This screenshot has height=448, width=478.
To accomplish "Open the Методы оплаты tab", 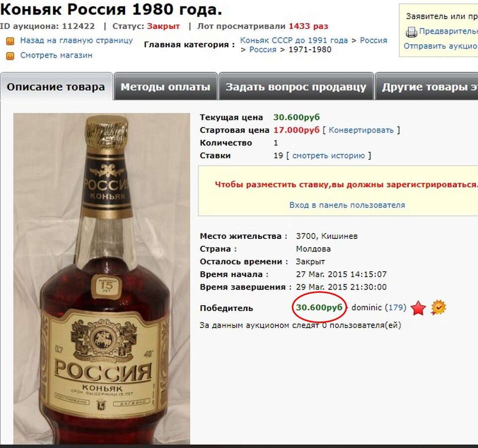I will pos(165,87).
